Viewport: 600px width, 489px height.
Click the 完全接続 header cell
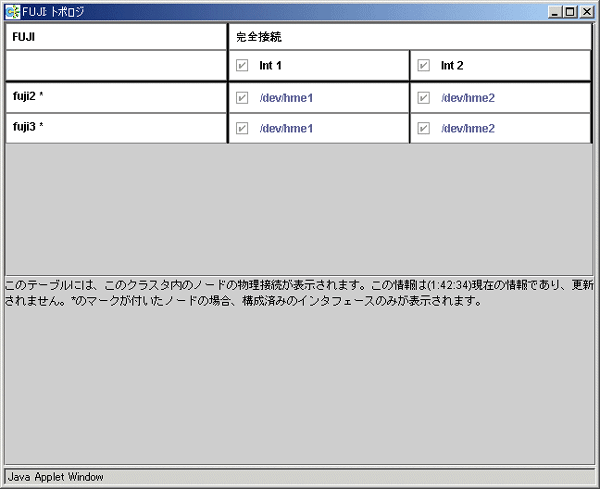click(x=410, y=37)
